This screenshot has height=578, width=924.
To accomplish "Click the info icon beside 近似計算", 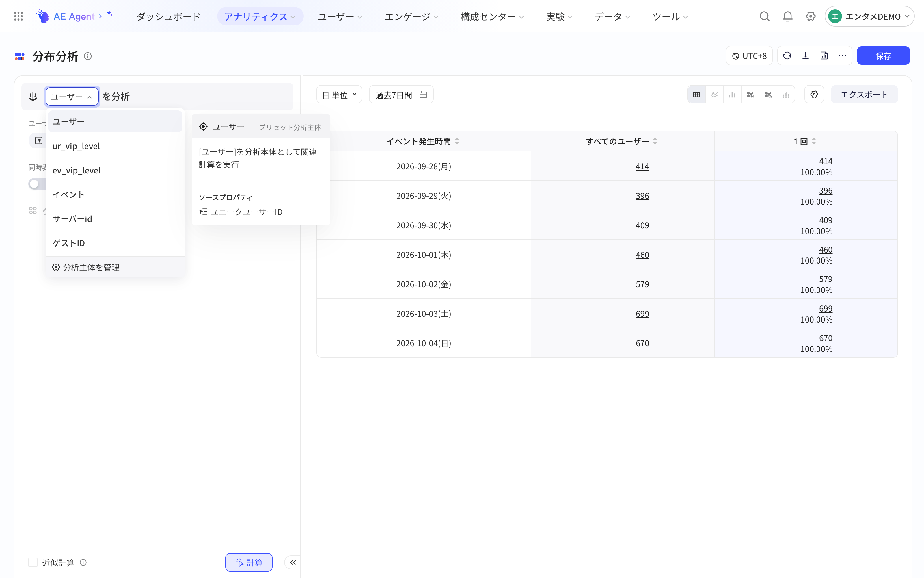I will [83, 562].
